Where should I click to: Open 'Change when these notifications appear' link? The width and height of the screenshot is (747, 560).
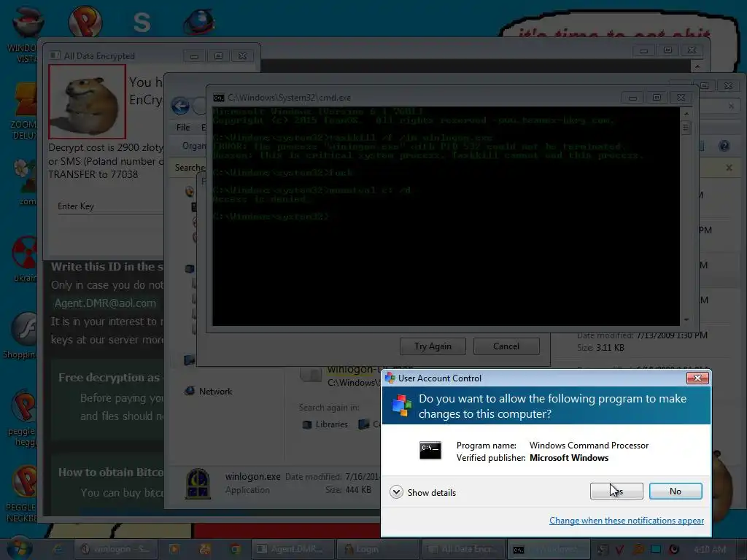point(627,521)
